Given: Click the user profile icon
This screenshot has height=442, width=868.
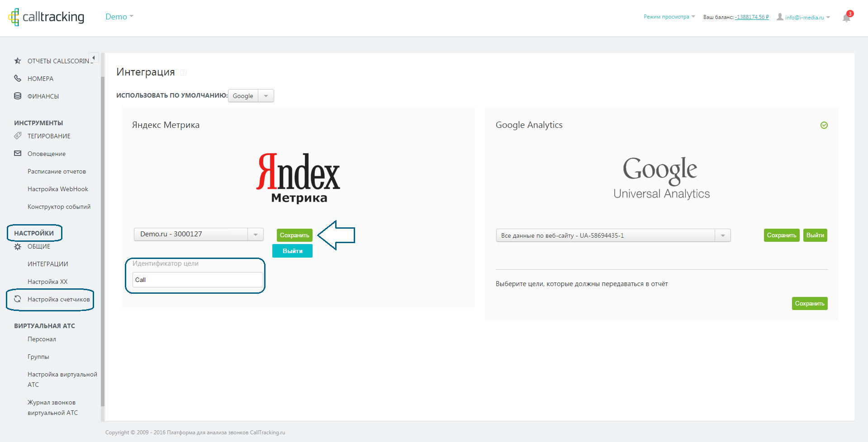Looking at the screenshot, I should point(780,17).
